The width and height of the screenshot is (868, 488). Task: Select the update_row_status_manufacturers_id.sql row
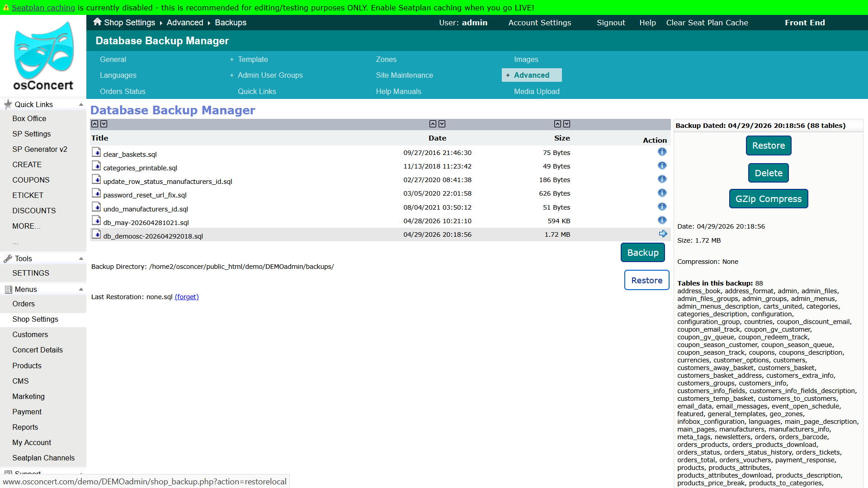pos(380,180)
